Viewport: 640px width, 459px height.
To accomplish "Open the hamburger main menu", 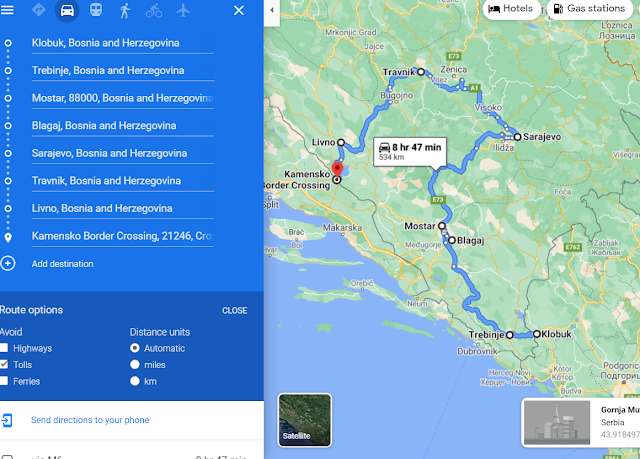I will pyautogui.click(x=7, y=10).
